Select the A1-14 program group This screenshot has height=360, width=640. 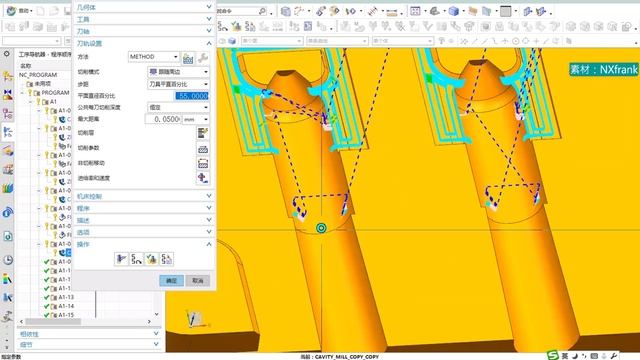[x=66, y=306]
